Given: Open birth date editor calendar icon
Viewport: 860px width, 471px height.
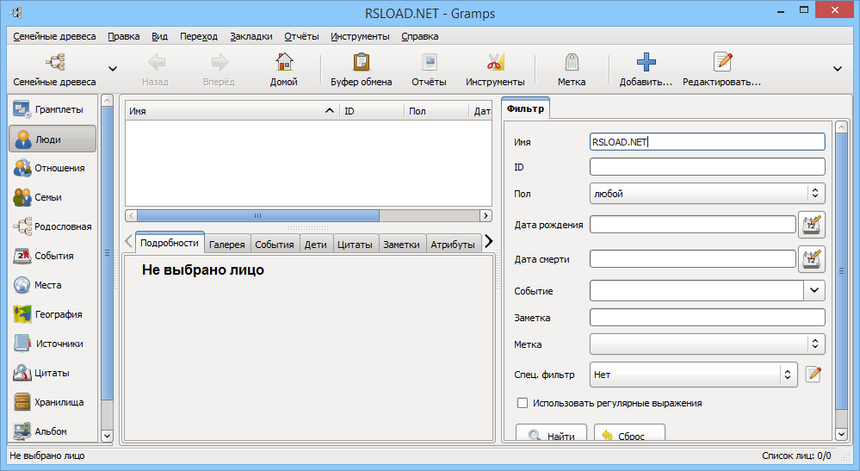Looking at the screenshot, I should (x=810, y=224).
